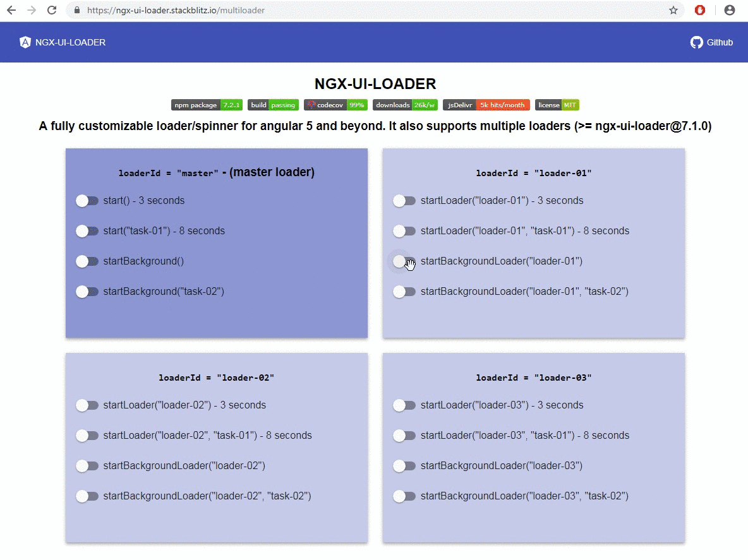This screenshot has width=748, height=560.
Task: Toggle startBackgroundLoader("loader-03", "task-02") switch
Action: point(404,496)
